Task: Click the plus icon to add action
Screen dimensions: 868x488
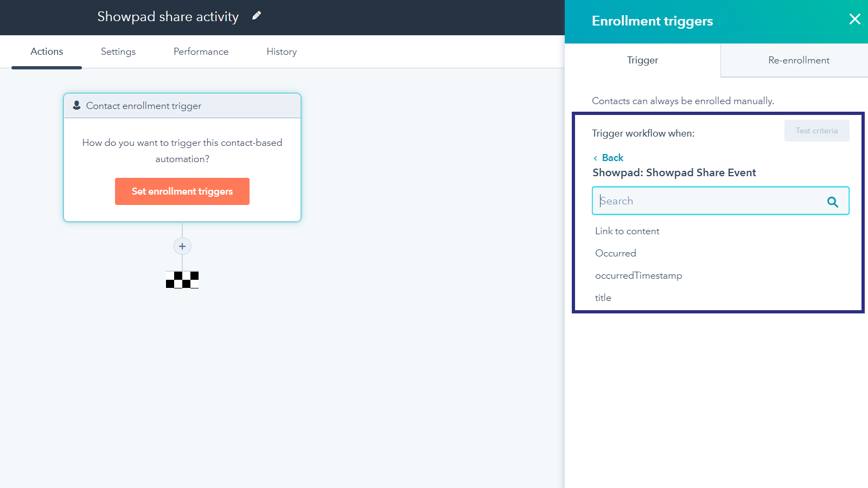Action: (x=182, y=246)
